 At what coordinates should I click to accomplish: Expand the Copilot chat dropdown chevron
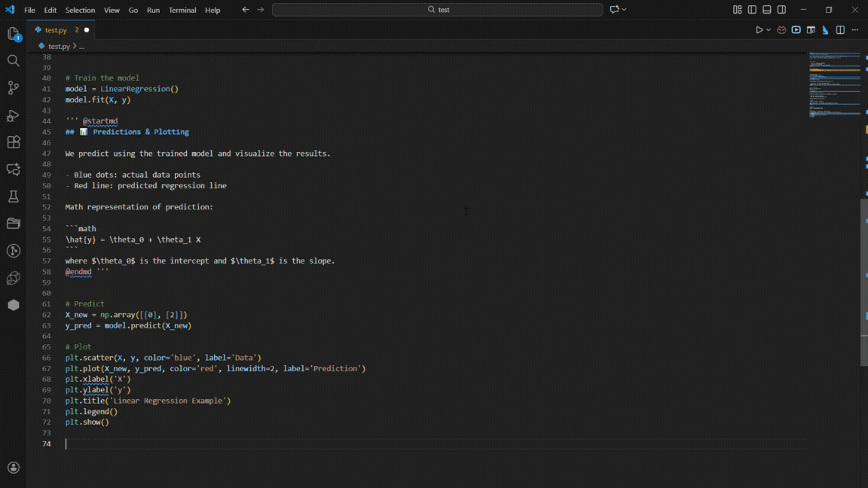[x=624, y=9]
